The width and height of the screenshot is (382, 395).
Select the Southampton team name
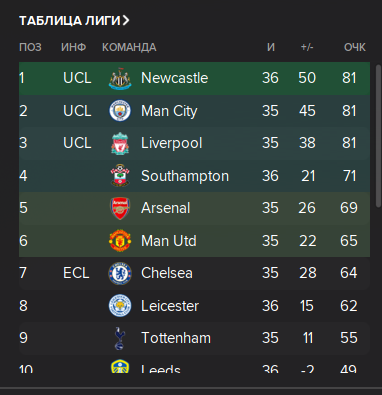(x=185, y=176)
